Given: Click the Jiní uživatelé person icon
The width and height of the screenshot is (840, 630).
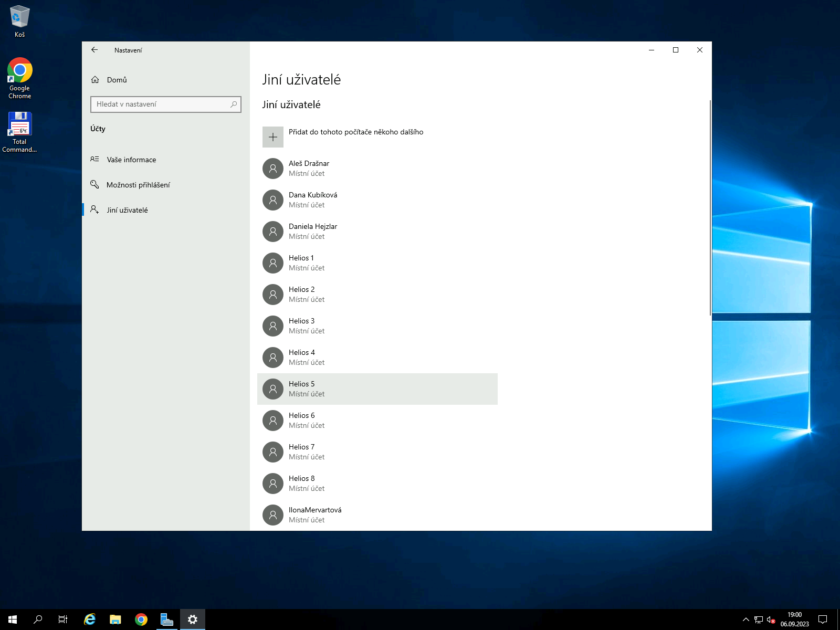Looking at the screenshot, I should click(95, 209).
